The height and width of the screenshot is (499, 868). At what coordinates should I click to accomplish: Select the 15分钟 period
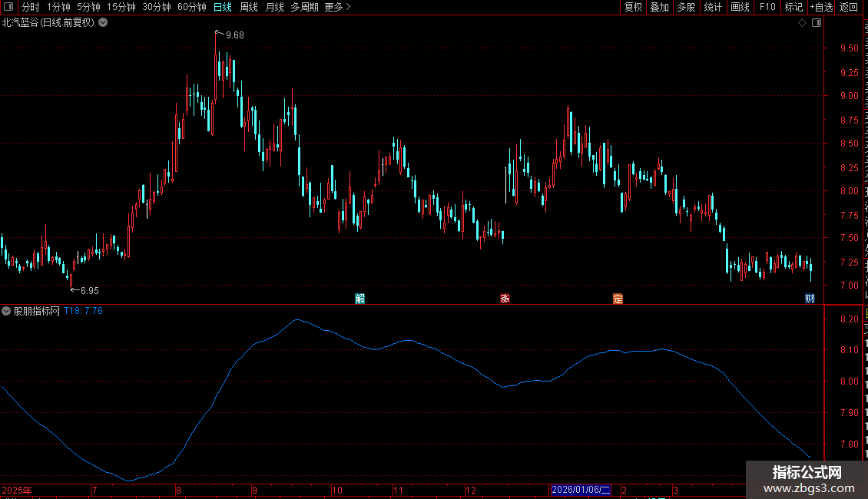coord(121,7)
